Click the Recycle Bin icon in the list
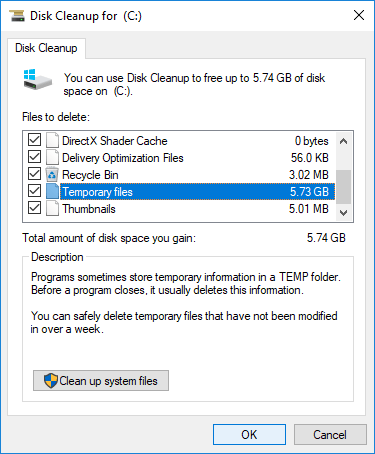The width and height of the screenshot is (375, 454). [x=52, y=174]
